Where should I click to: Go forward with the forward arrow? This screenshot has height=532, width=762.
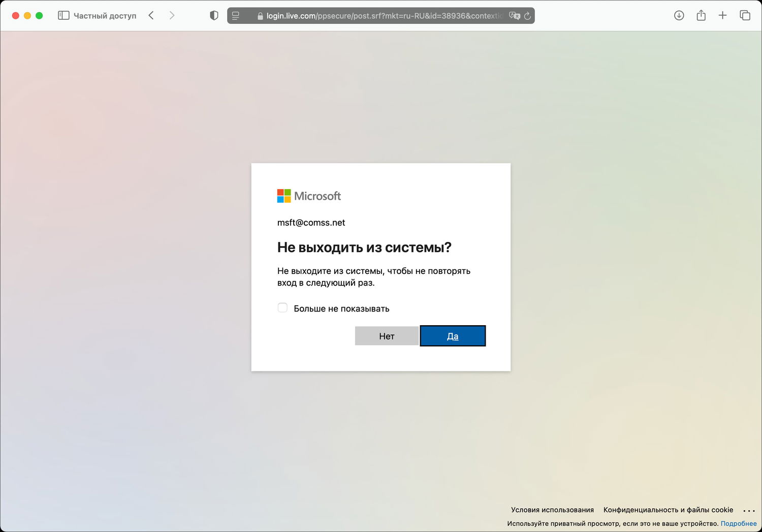click(x=172, y=16)
